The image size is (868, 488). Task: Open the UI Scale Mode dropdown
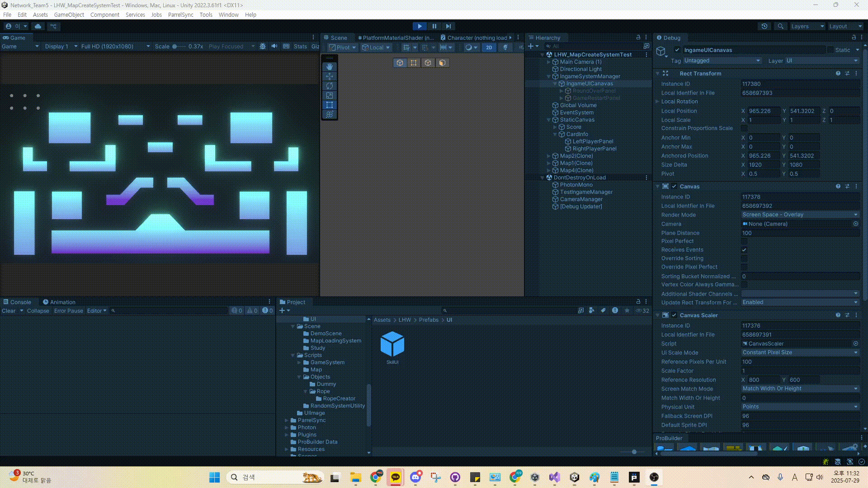799,352
